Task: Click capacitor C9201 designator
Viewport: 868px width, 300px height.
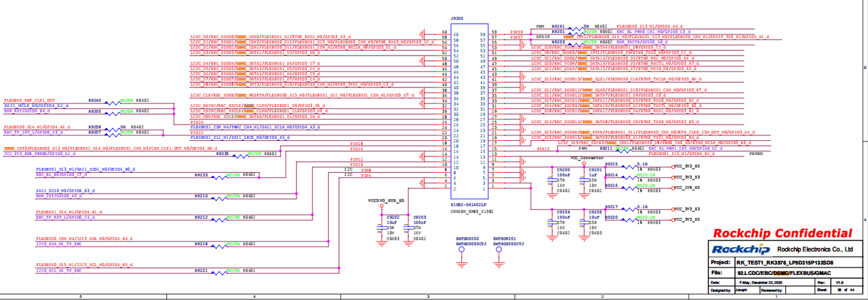Action: pyautogui.click(x=595, y=169)
